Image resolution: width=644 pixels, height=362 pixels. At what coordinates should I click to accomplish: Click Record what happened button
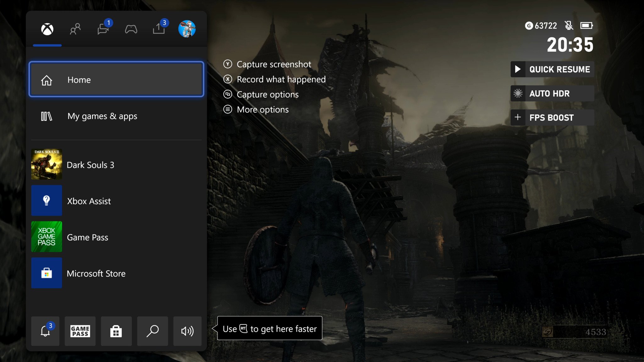[x=281, y=79]
